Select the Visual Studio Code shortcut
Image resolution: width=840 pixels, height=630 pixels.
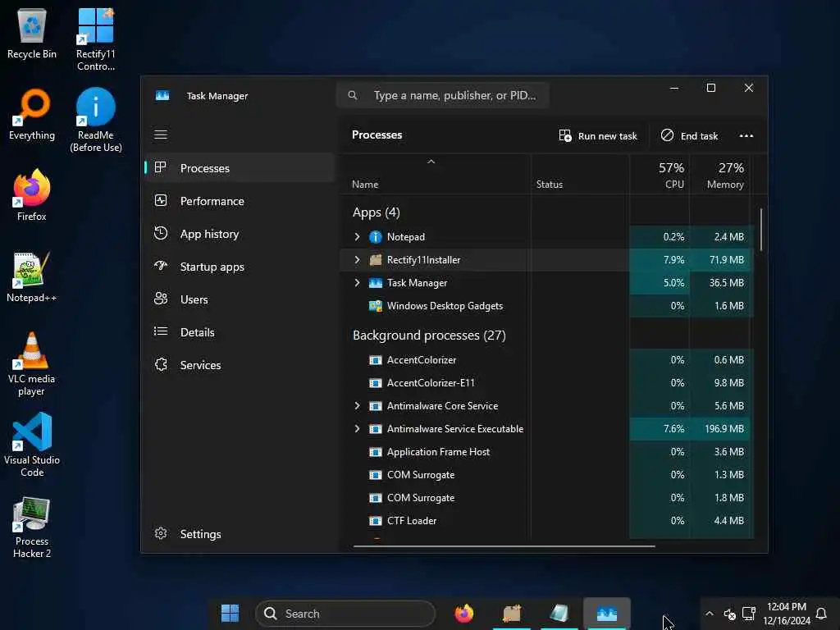click(32, 445)
